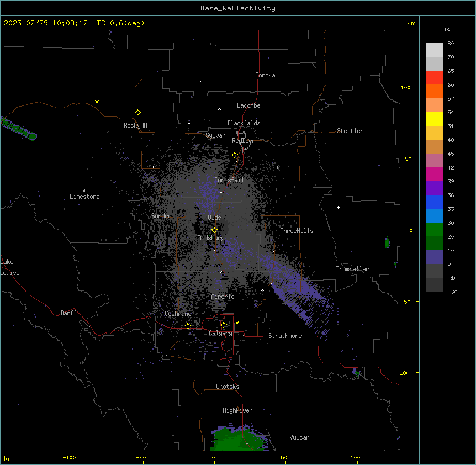
Task: Click the HighRiver label
Action: point(237,410)
